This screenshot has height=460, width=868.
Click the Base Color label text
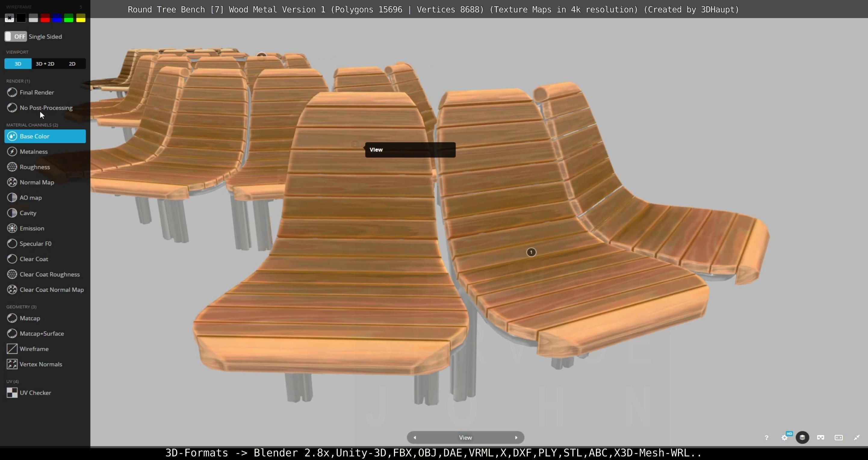click(x=34, y=136)
